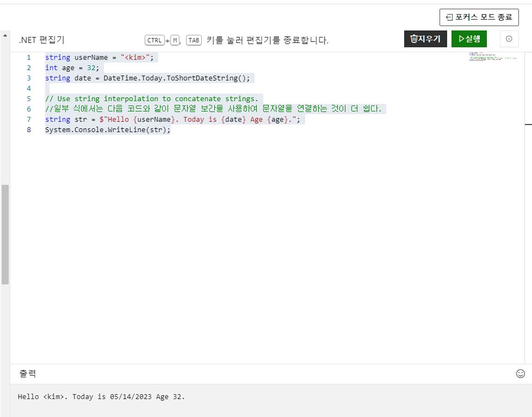The width and height of the screenshot is (532, 417).
Task: Click the M key hint
Action: [x=175, y=40]
